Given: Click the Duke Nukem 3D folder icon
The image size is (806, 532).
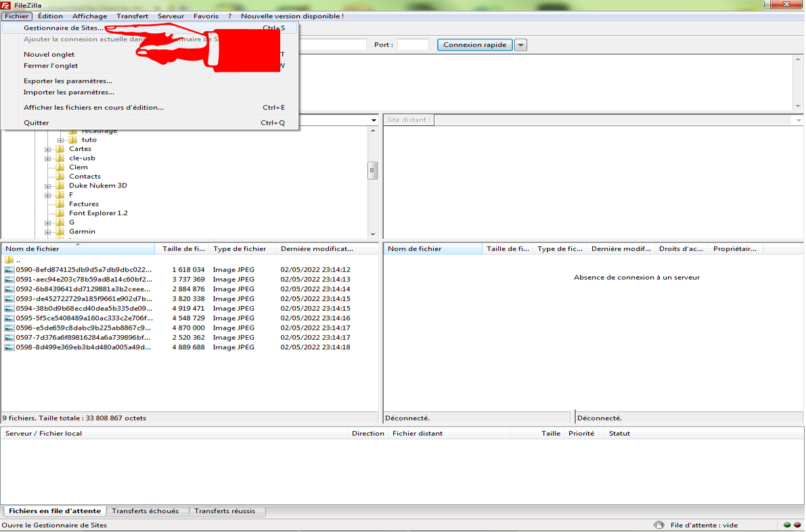Looking at the screenshot, I should coord(60,185).
